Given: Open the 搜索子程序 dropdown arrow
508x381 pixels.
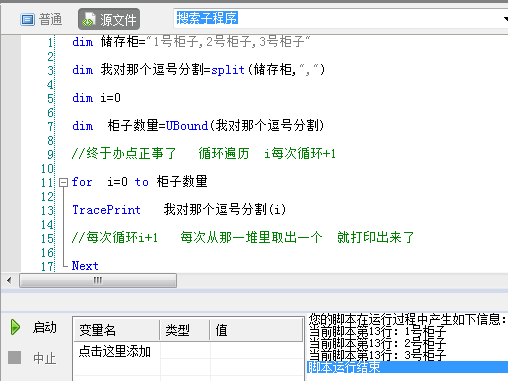Looking at the screenshot, I should [506, 19].
